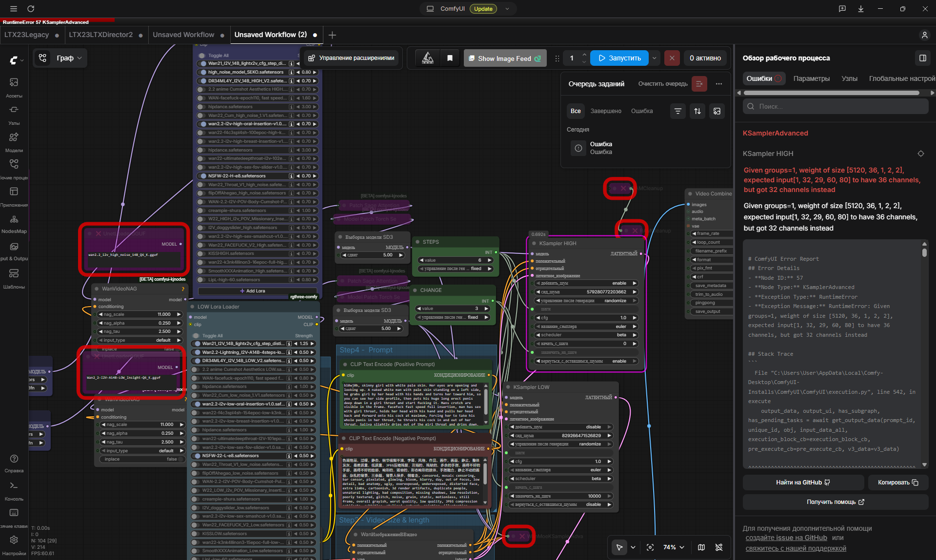Change the format option in Video Combine
The image size is (936, 560).
pyautogui.click(x=713, y=260)
